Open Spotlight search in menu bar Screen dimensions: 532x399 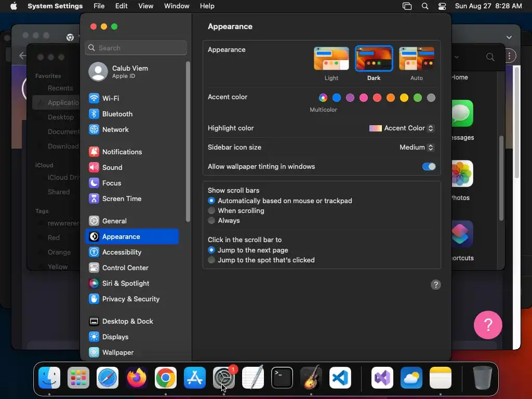pos(425,6)
